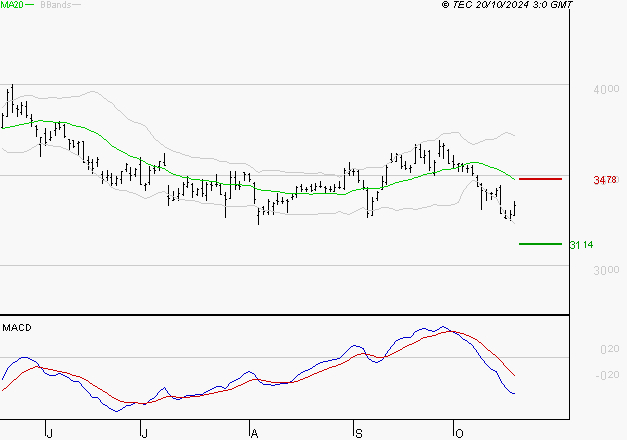Click the MA20 legend label
627x440 pixels.
pyautogui.click(x=12, y=5)
